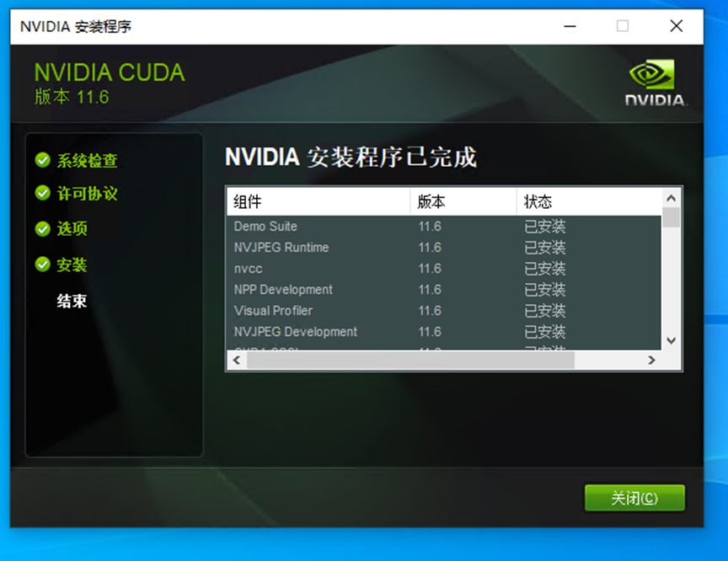728x561 pixels.
Task: Click the horizontal scroll right arrow
Action: click(651, 360)
